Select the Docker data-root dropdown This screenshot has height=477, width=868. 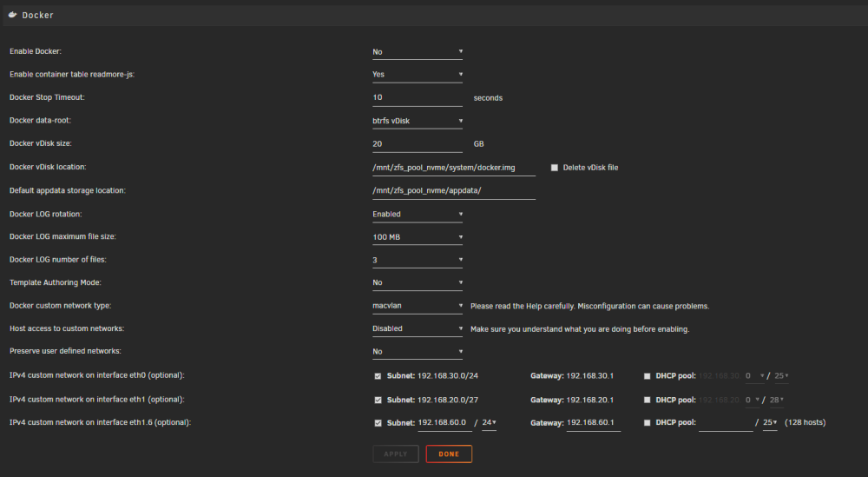pos(418,121)
